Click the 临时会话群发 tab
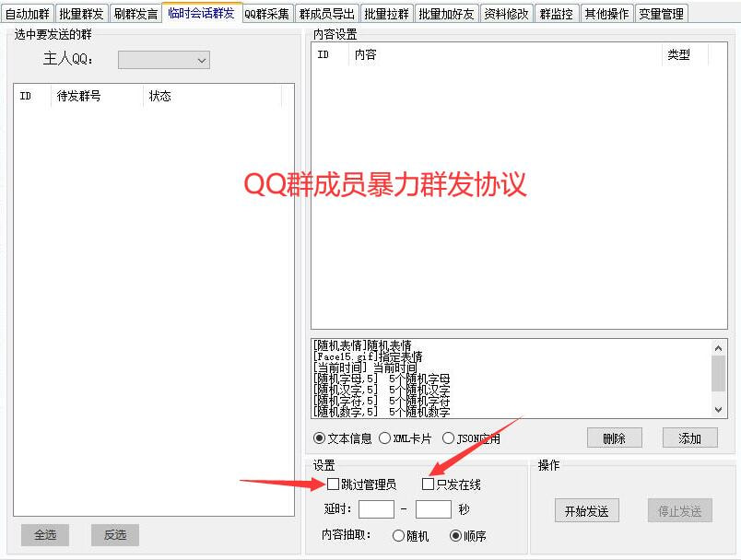Viewport: 741px width, 560px height. click(x=201, y=13)
